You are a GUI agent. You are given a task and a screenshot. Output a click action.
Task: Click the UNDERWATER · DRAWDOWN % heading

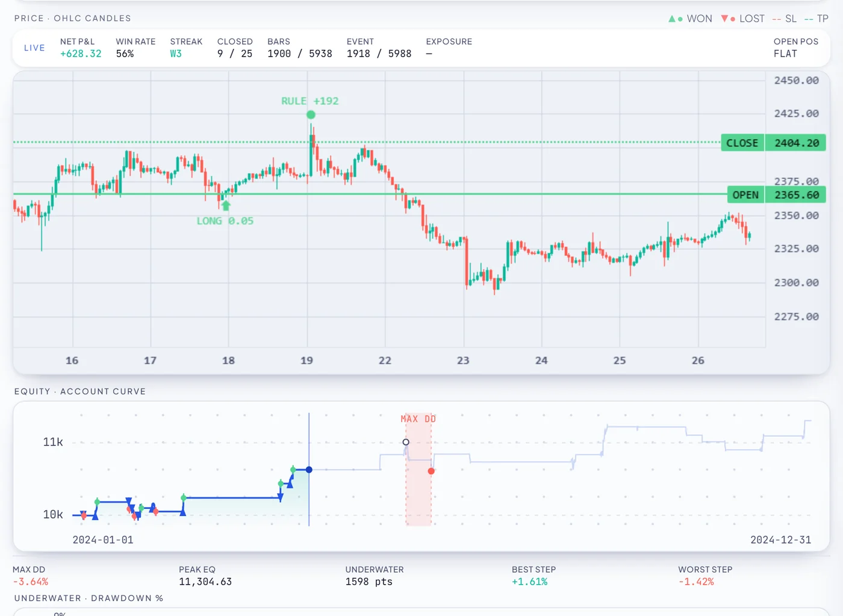(89, 598)
